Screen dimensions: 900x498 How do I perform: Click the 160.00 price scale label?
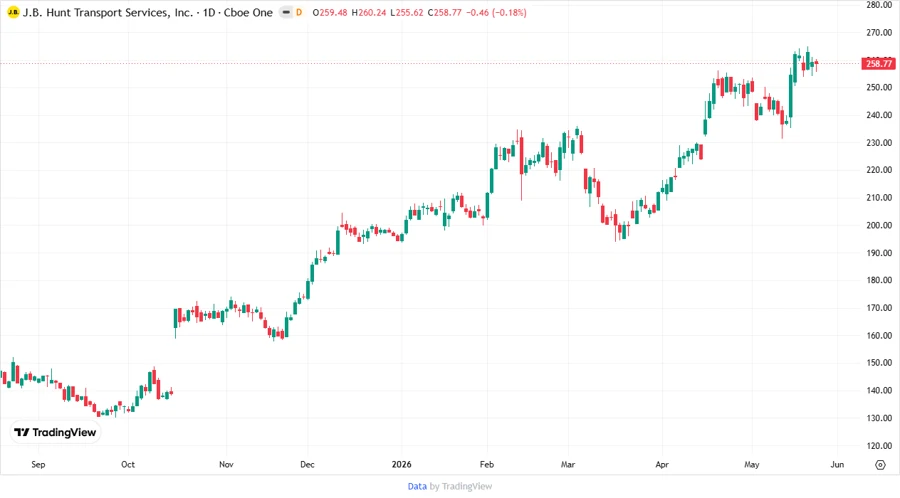pos(879,336)
